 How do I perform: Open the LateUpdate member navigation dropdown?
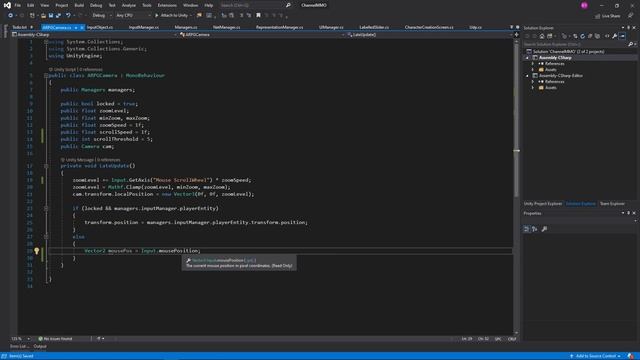tap(429, 35)
